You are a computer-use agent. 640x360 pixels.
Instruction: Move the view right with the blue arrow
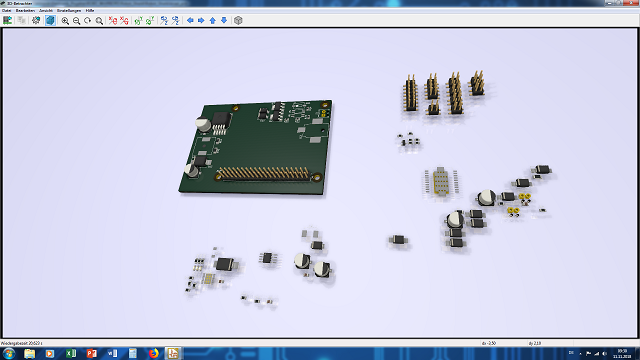pos(201,20)
